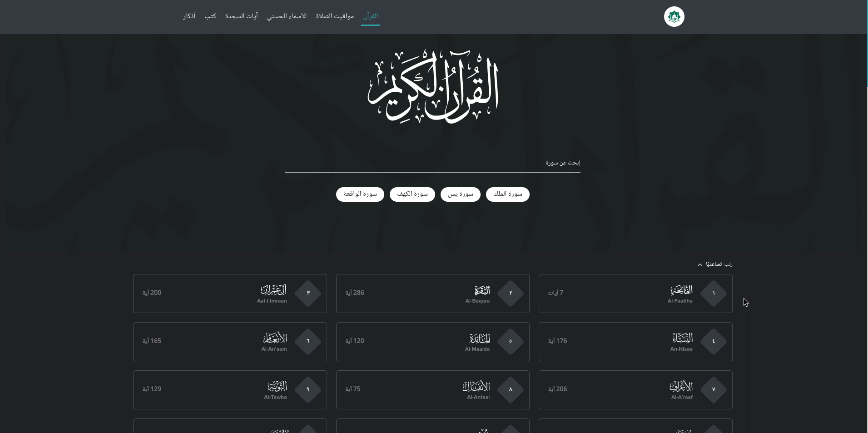Select the سورة الواقعة quick chip
The width and height of the screenshot is (868, 433).
coord(360,194)
